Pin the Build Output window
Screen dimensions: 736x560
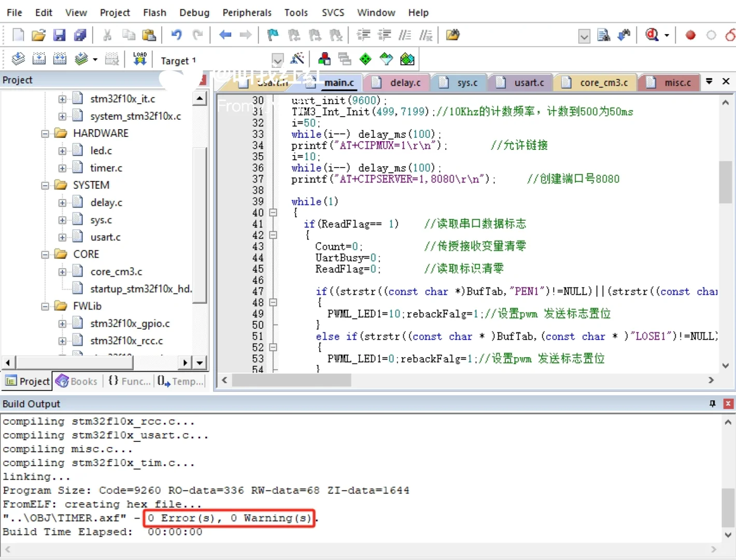[712, 403]
